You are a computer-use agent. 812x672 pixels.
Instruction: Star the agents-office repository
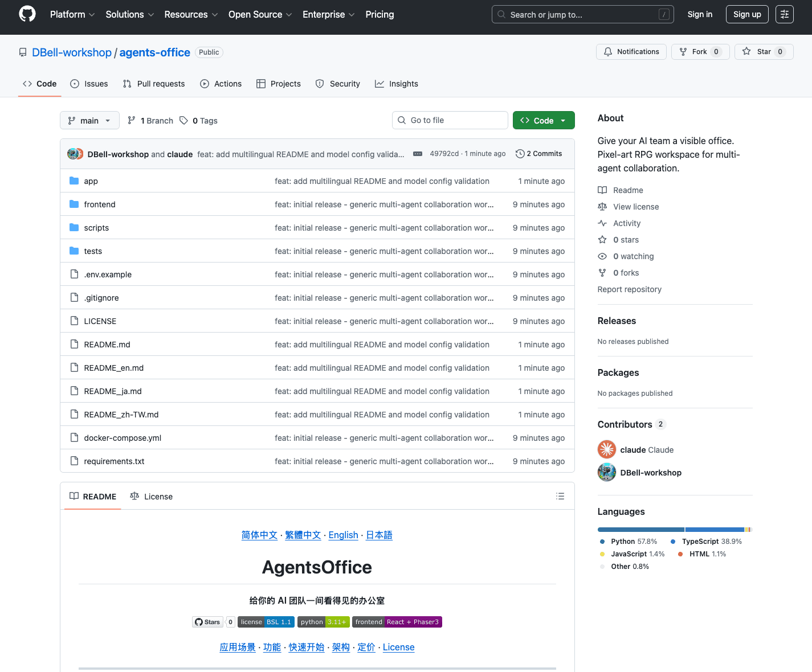(x=764, y=51)
